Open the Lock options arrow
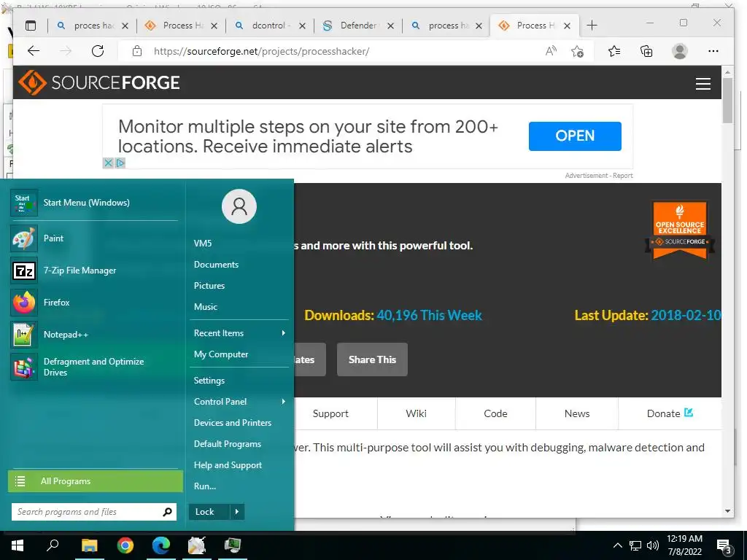 237,512
